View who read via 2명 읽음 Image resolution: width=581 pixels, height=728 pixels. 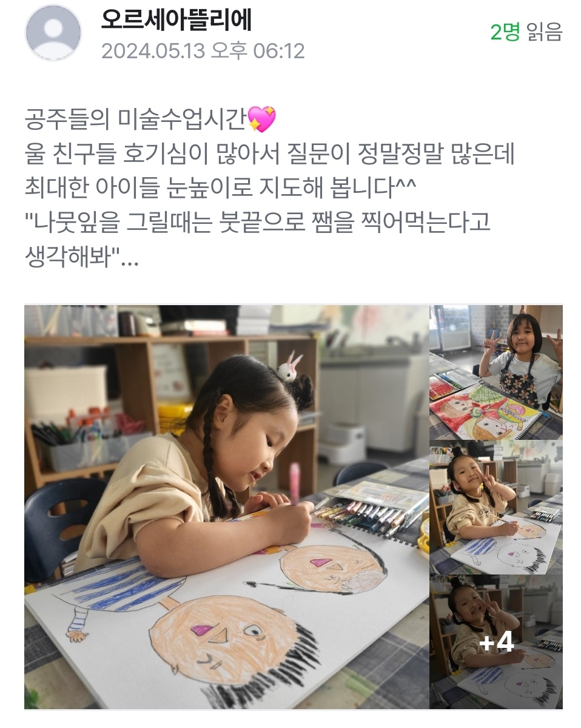(x=526, y=32)
